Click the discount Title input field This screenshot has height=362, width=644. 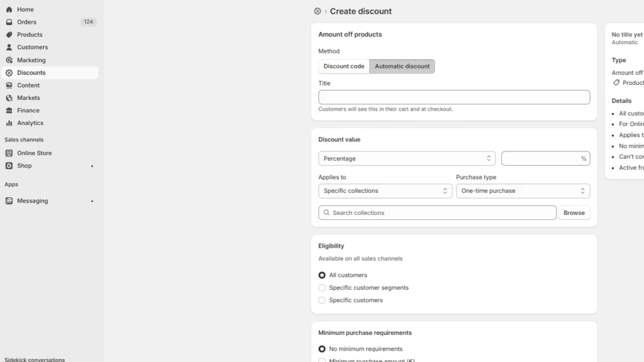pos(454,97)
